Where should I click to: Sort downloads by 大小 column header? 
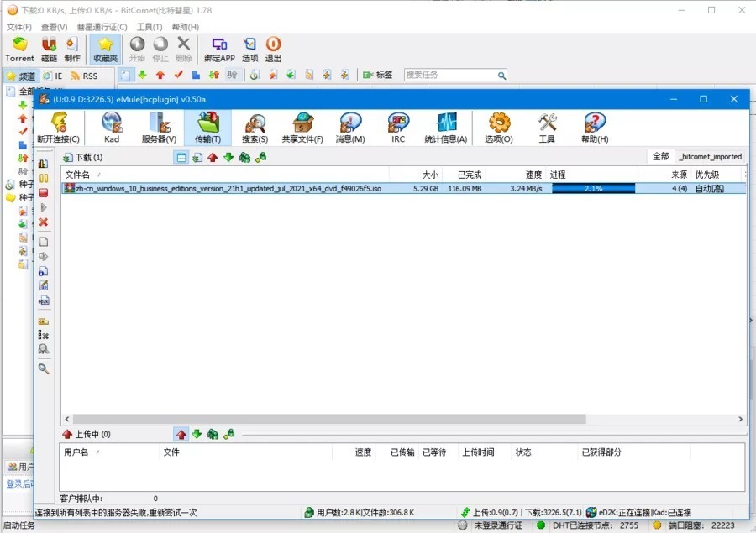[416, 175]
